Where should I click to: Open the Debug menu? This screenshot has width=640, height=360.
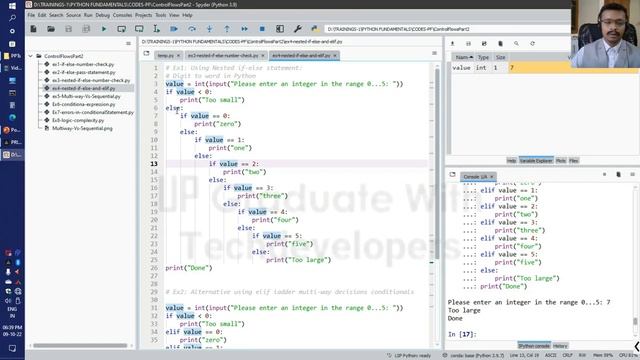102,15
